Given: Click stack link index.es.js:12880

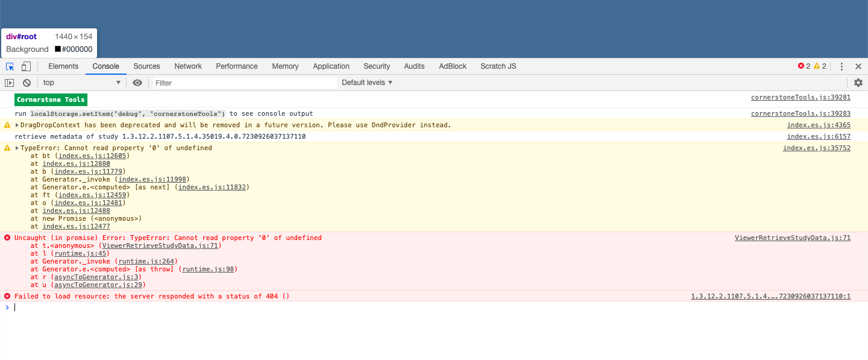Looking at the screenshot, I should click(x=77, y=163).
